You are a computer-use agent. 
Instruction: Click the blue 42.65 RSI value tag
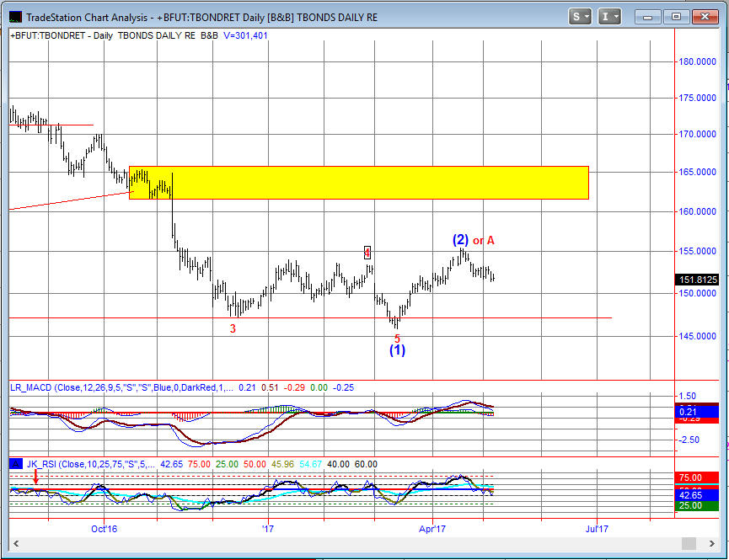point(696,495)
